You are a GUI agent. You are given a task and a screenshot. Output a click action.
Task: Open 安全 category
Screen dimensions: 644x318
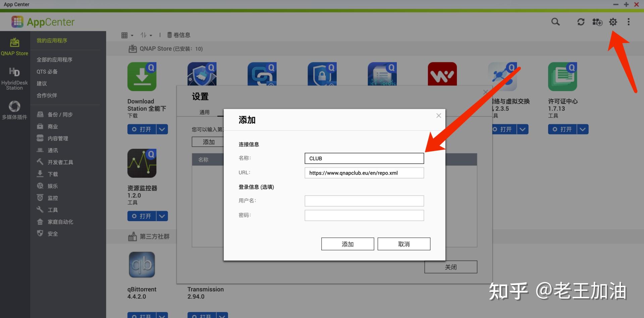tap(47, 234)
